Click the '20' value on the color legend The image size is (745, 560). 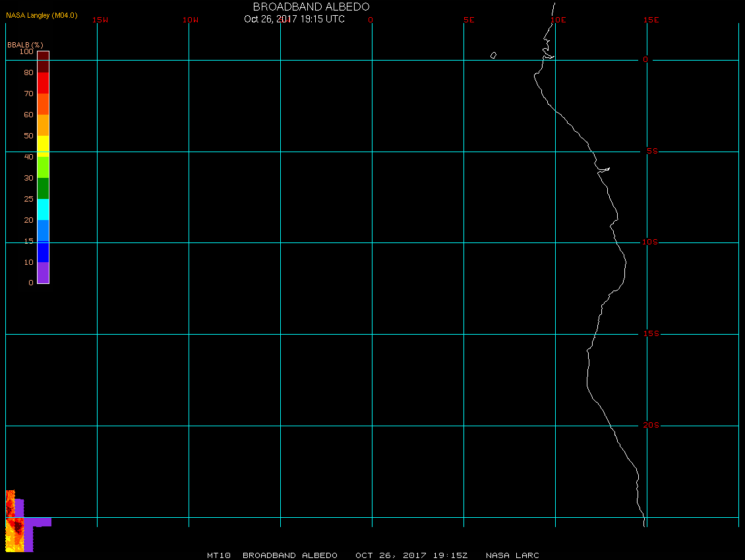[x=29, y=220]
